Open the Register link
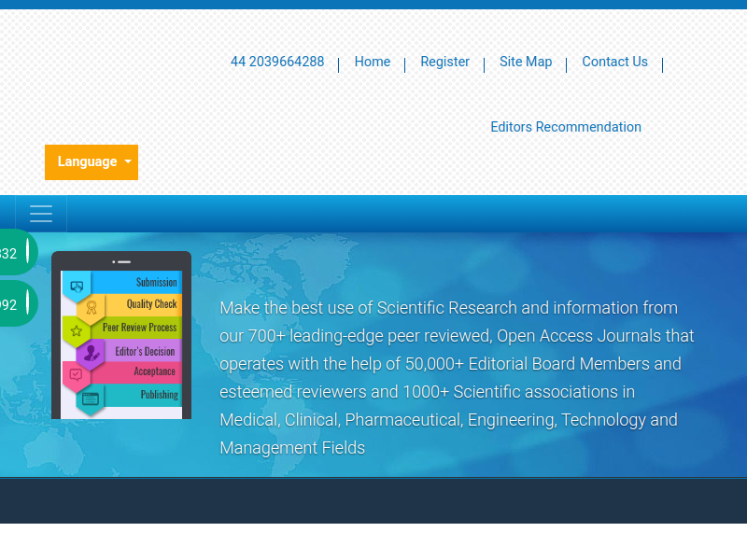 [444, 62]
